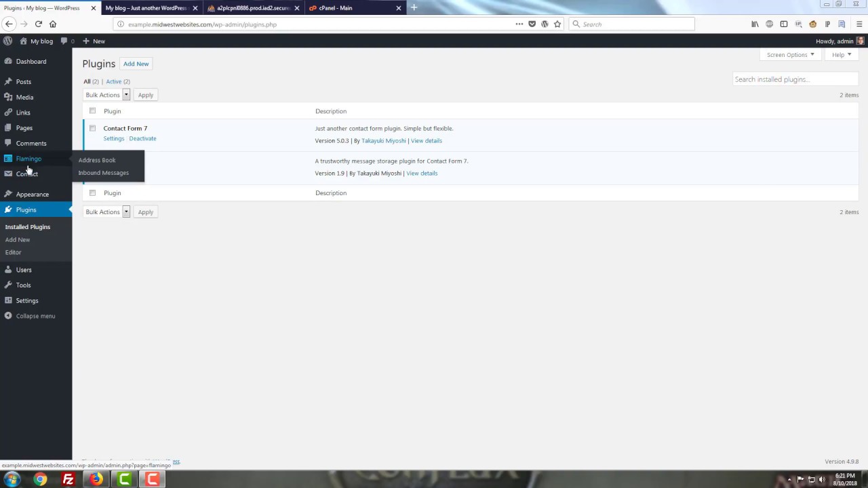The image size is (868, 488).
Task: Expand Screen Options panel
Action: (x=791, y=55)
